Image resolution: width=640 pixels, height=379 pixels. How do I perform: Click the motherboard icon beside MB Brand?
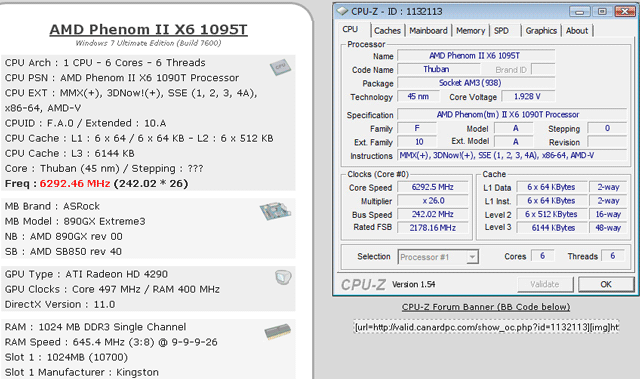click(275, 211)
